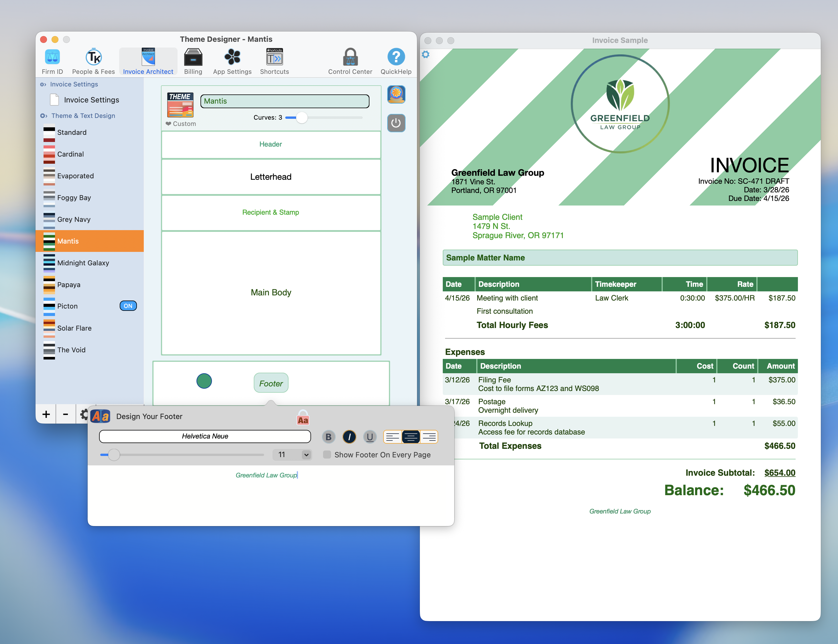
Task: Select the Midnight Galaxy theme
Action: 83,262
